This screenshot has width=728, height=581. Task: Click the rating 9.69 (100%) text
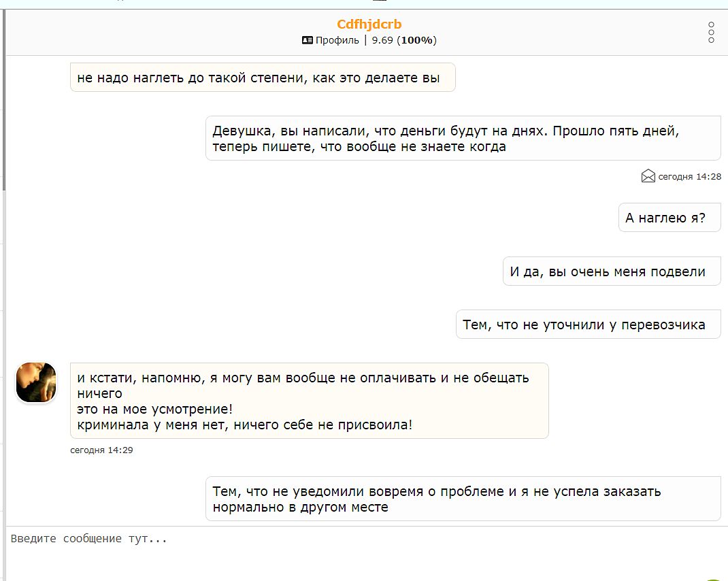[404, 40]
